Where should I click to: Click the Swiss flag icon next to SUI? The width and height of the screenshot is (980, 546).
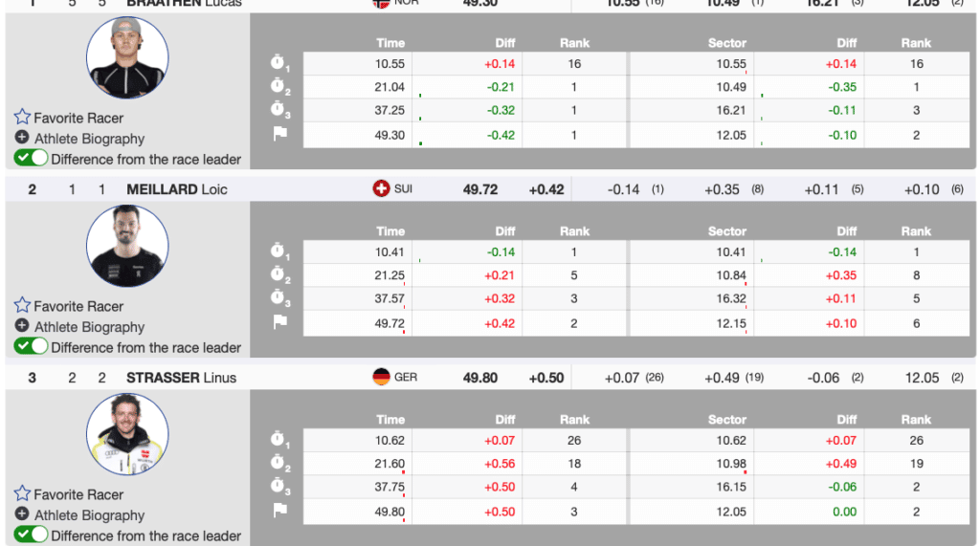click(x=381, y=189)
